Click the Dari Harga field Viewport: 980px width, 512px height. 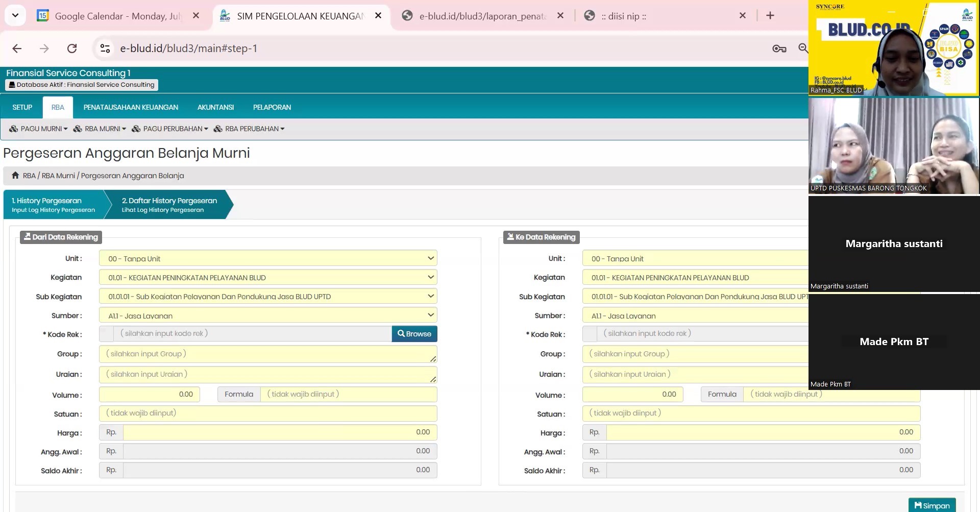pyautogui.click(x=280, y=432)
